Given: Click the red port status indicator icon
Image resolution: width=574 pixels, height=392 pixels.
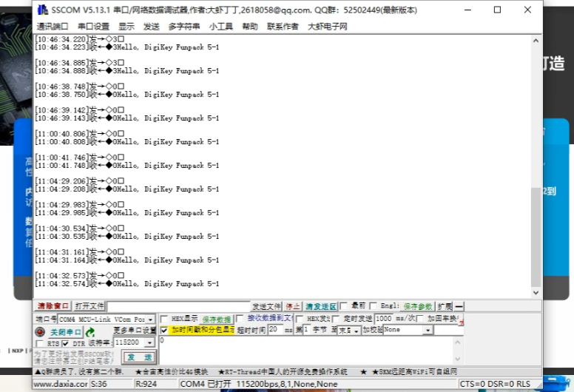Looking at the screenshot, I should [x=40, y=332].
